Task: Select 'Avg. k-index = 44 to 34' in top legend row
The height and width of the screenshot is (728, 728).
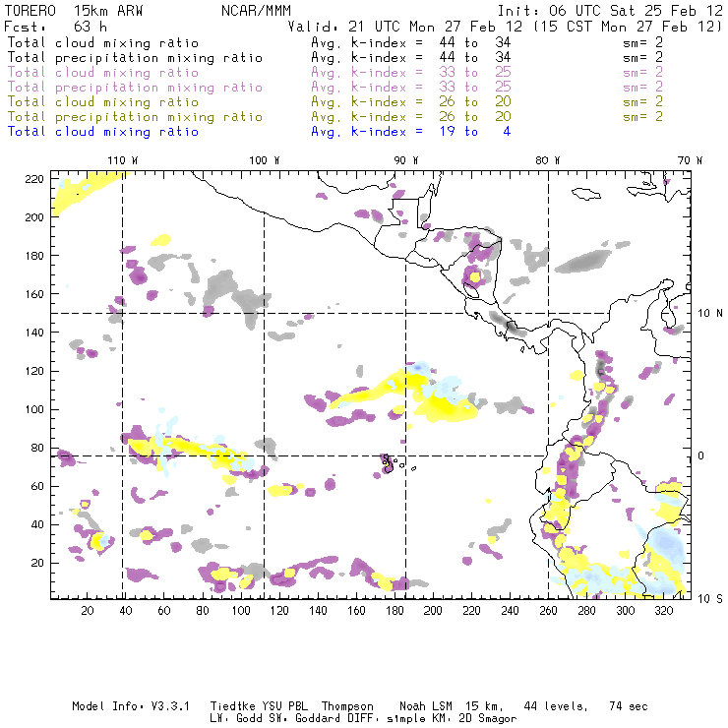Action: pos(411,42)
